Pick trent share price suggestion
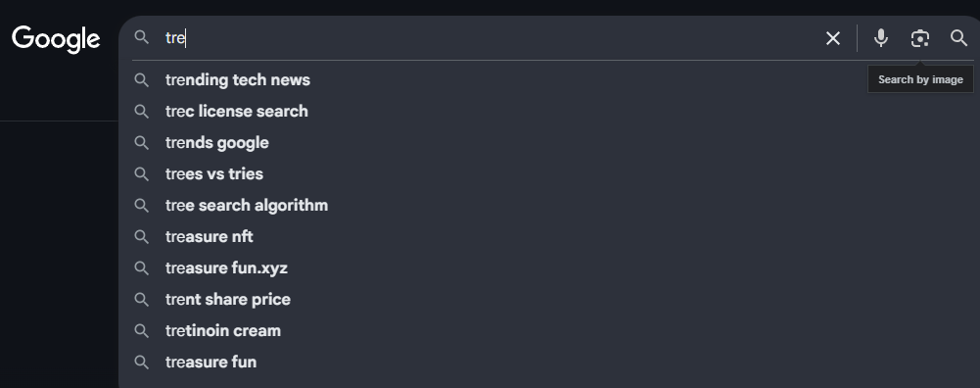The height and width of the screenshot is (388, 980). 227,299
